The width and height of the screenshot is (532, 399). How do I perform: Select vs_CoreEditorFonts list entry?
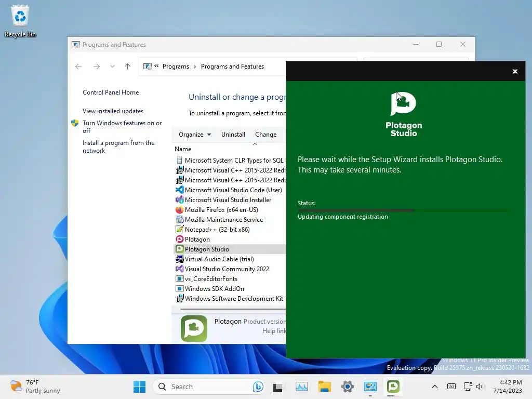(x=230, y=279)
